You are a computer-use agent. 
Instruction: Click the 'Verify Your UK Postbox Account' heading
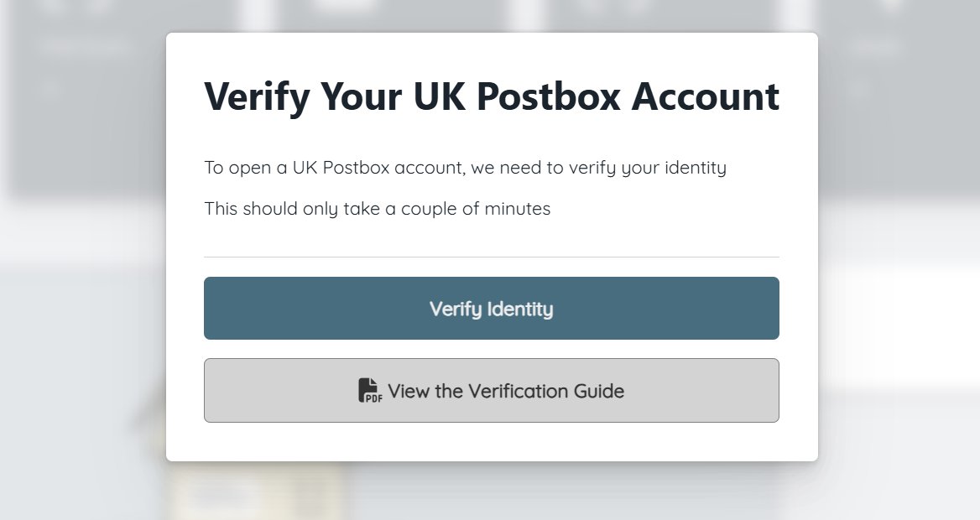[492, 96]
